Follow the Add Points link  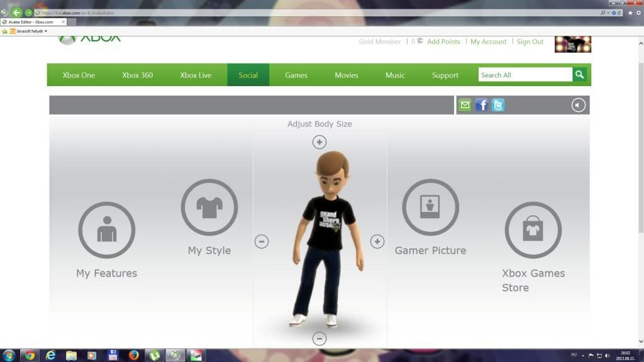(x=443, y=41)
